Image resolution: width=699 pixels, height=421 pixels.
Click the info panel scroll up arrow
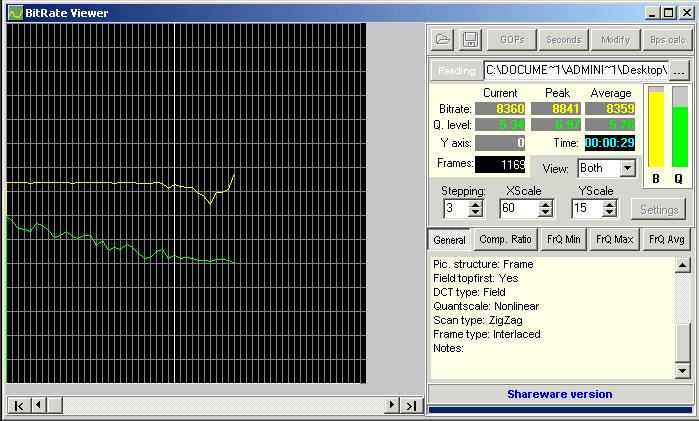click(683, 265)
